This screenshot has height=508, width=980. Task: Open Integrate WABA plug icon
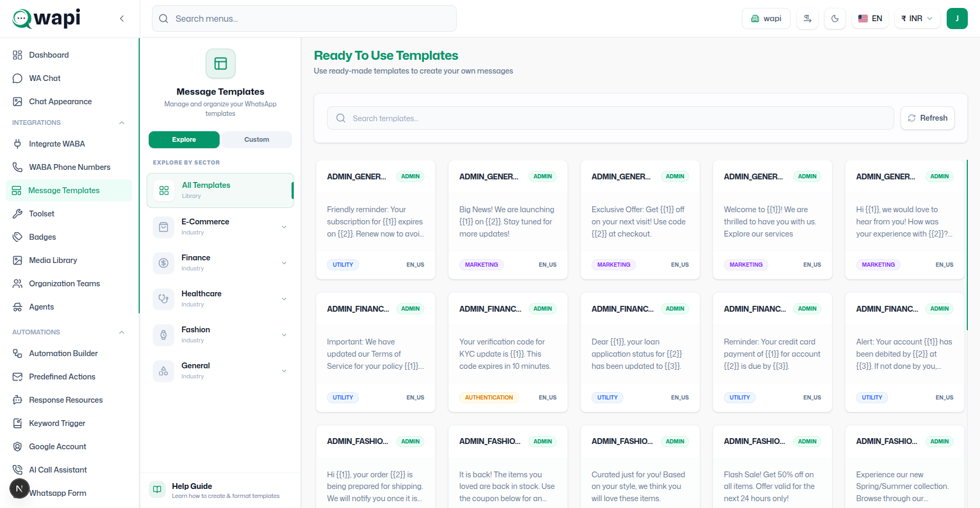pos(17,144)
